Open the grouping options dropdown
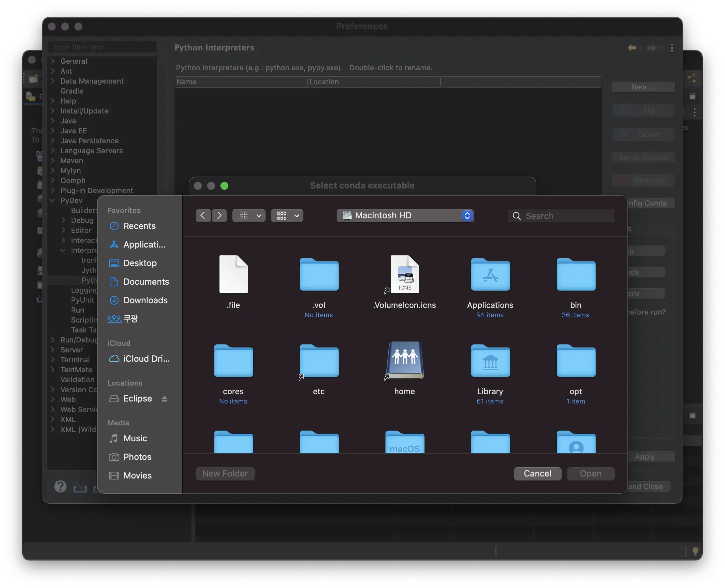This screenshot has width=725, height=588. click(x=287, y=215)
